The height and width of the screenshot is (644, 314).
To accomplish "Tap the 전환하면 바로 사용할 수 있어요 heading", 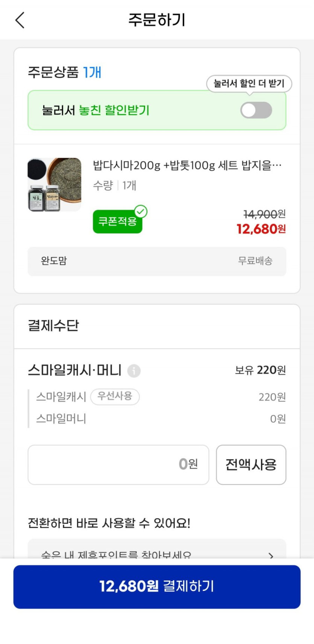I will (109, 523).
